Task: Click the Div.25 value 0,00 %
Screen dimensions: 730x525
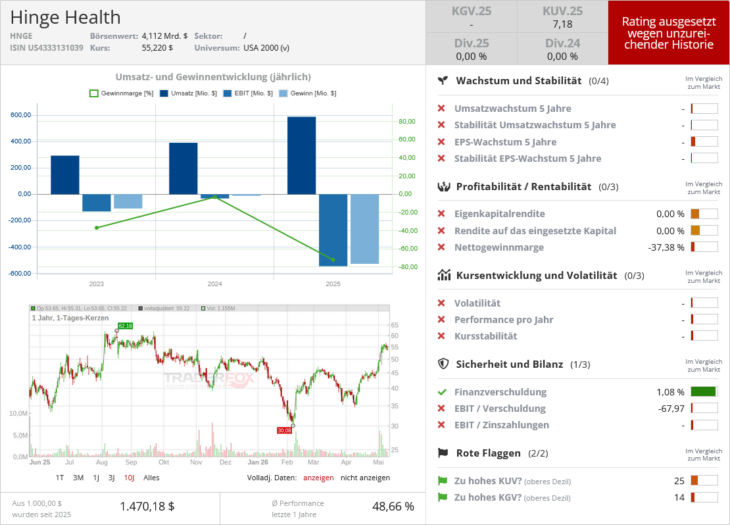Action: (x=471, y=56)
